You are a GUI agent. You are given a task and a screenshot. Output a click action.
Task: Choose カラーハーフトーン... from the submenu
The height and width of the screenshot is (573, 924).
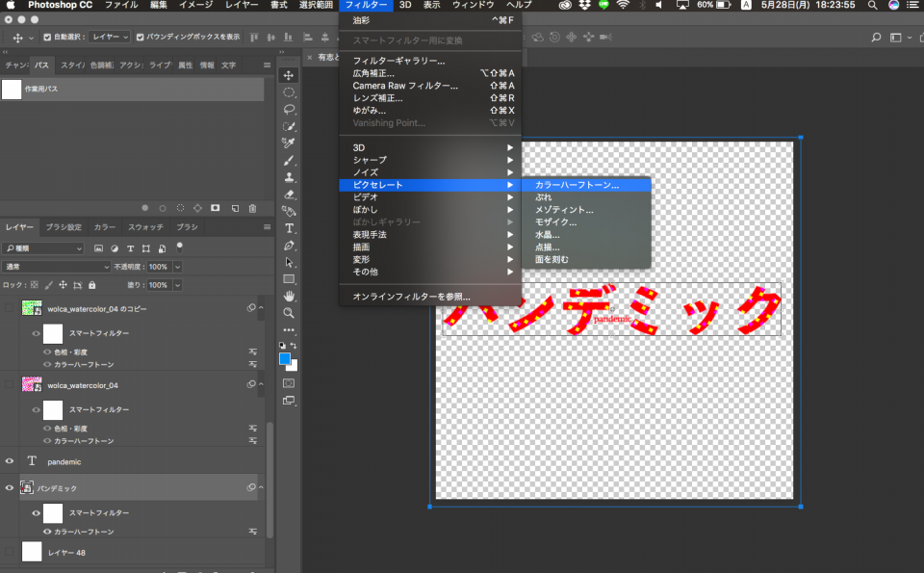[577, 184]
